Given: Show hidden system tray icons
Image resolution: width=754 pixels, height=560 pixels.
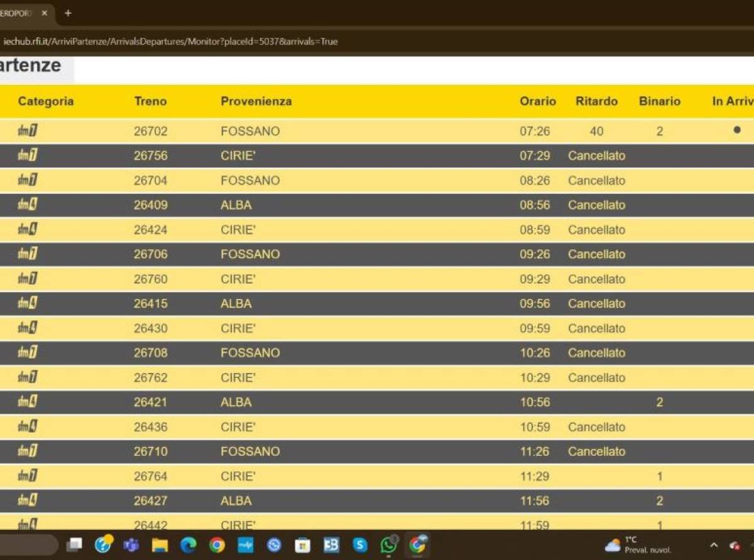Looking at the screenshot, I should pos(714,546).
